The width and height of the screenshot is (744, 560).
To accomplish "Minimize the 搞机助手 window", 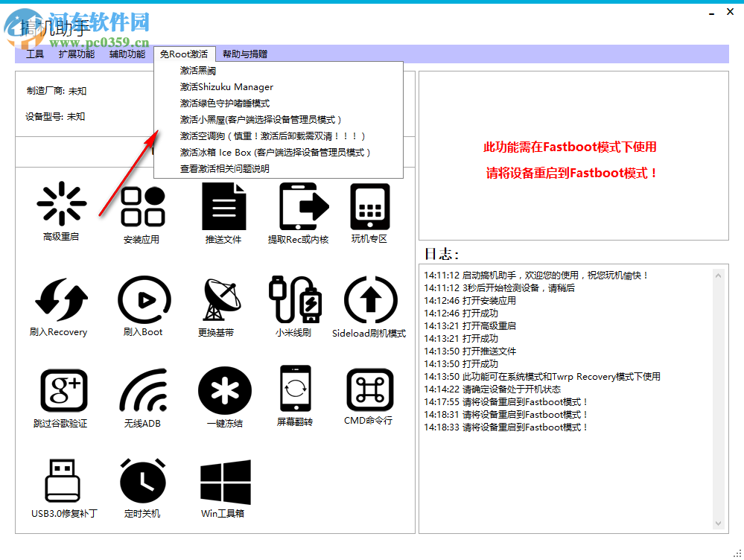I will tap(711, 13).
